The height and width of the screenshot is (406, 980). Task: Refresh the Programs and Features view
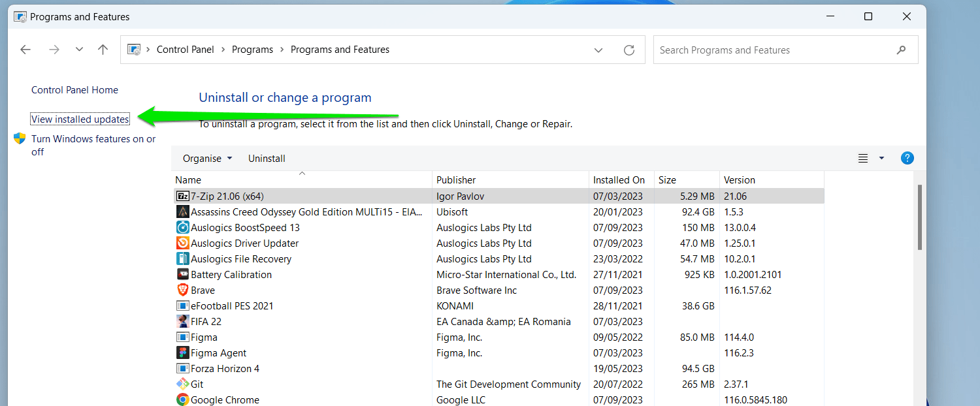click(629, 50)
